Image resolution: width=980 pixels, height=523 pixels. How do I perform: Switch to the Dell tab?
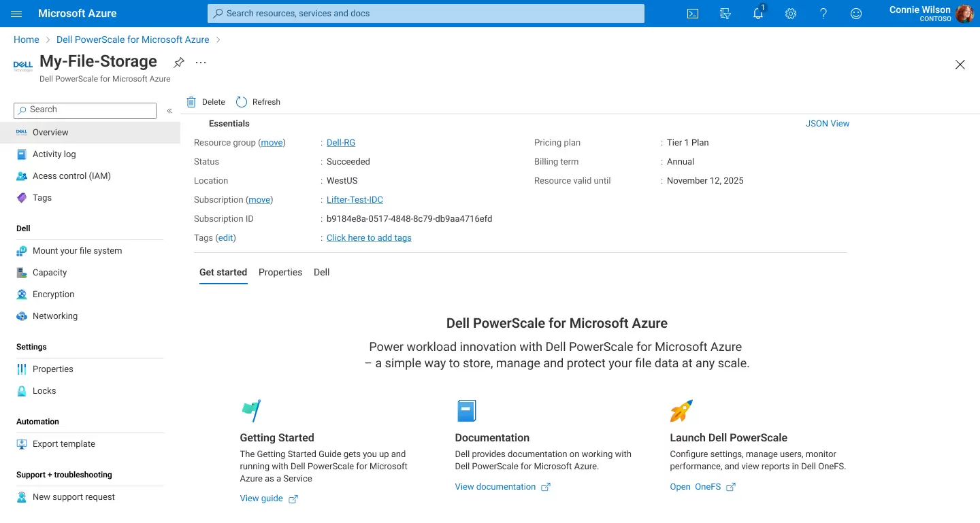321,272
